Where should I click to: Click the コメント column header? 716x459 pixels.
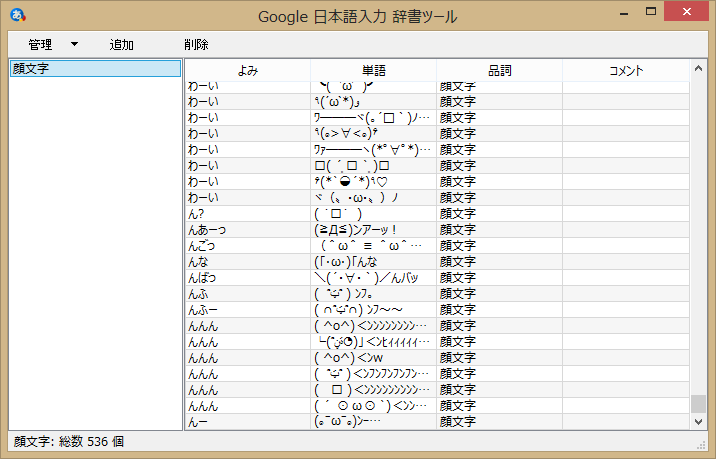coord(625,71)
